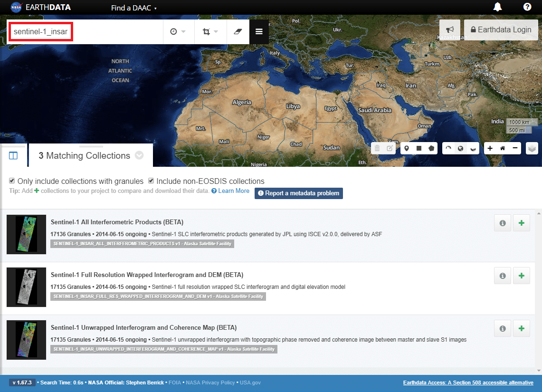Open the hamburger browse-collections menu
The height and width of the screenshot is (392, 542).
259,32
